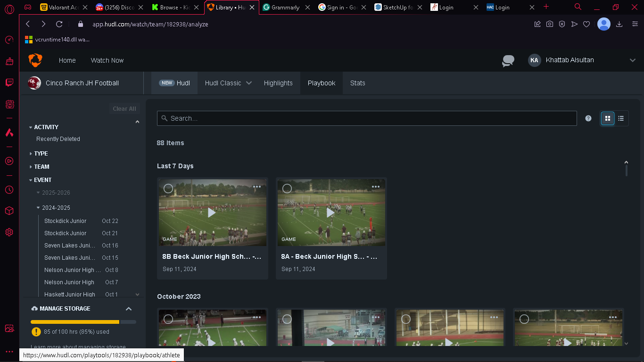Image resolution: width=644 pixels, height=362 pixels.
Task: Click the Clear All filters button
Action: coord(124,109)
